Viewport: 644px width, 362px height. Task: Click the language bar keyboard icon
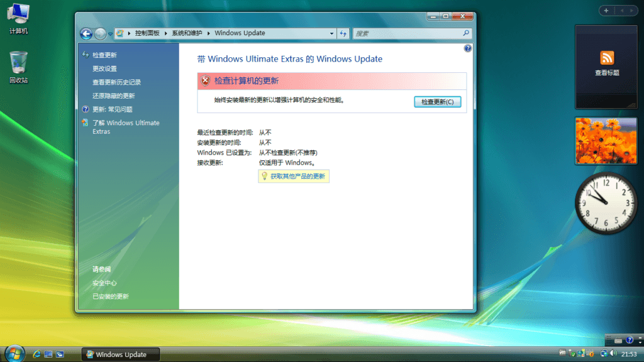(x=618, y=340)
